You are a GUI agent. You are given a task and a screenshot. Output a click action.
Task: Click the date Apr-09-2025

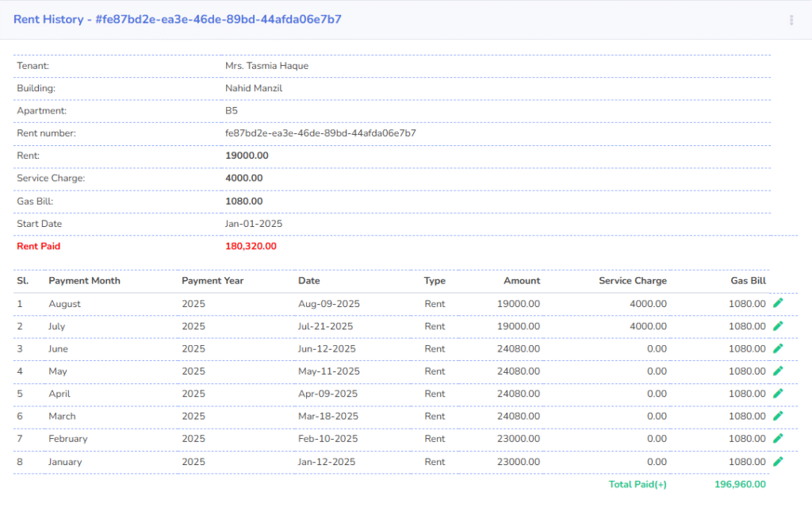tap(327, 394)
